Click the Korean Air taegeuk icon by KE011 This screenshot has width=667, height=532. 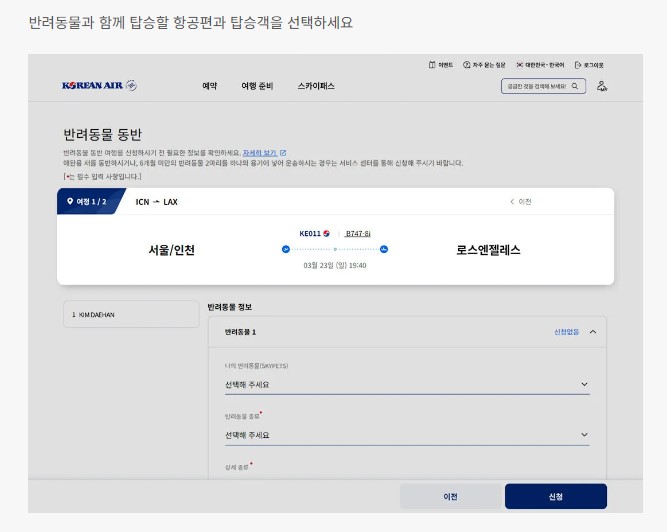[326, 233]
